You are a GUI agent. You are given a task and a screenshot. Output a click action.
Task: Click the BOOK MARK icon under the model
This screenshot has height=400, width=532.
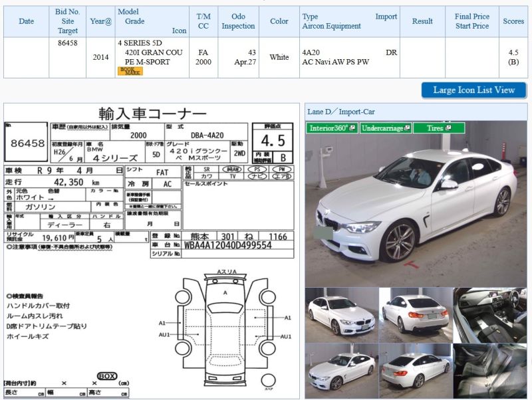130,71
